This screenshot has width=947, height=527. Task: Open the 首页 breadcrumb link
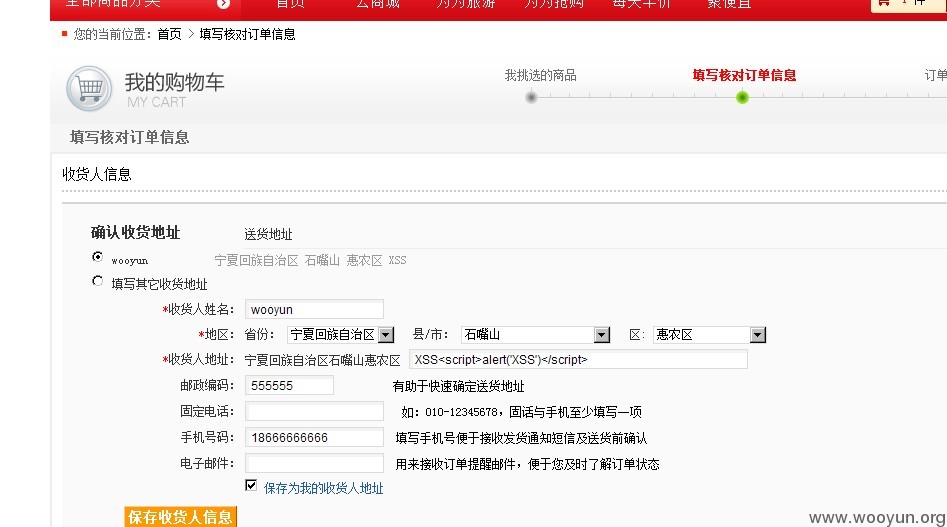point(169,34)
